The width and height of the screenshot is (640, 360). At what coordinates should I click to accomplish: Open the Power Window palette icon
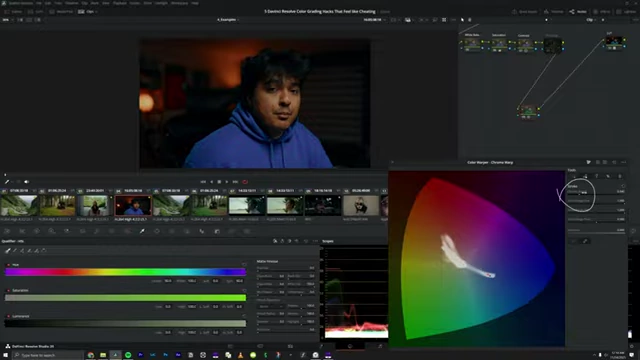(x=157, y=231)
